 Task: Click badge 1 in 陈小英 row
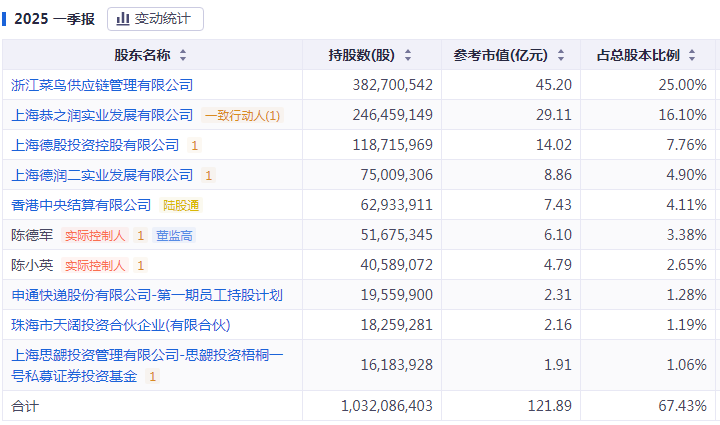click(141, 266)
